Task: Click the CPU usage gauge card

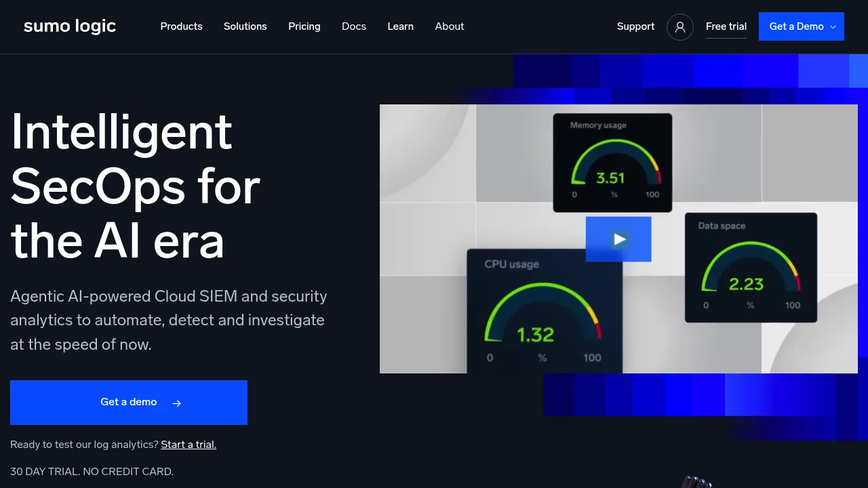Action: [545, 311]
